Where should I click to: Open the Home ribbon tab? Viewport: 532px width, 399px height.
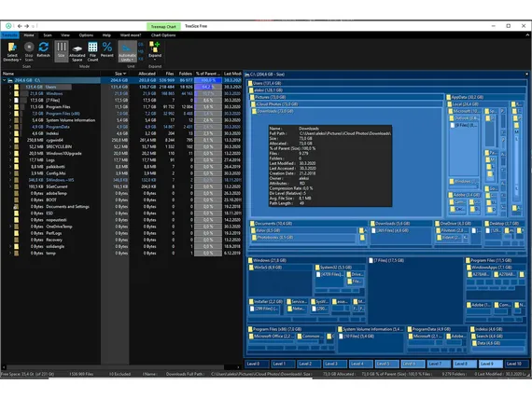[x=29, y=35]
